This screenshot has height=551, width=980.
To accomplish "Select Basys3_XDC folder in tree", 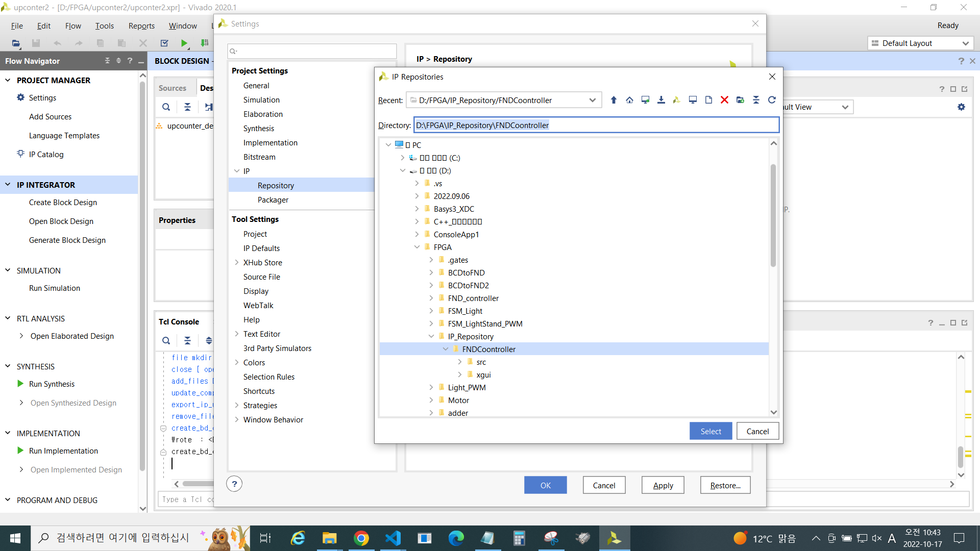I will click(454, 209).
